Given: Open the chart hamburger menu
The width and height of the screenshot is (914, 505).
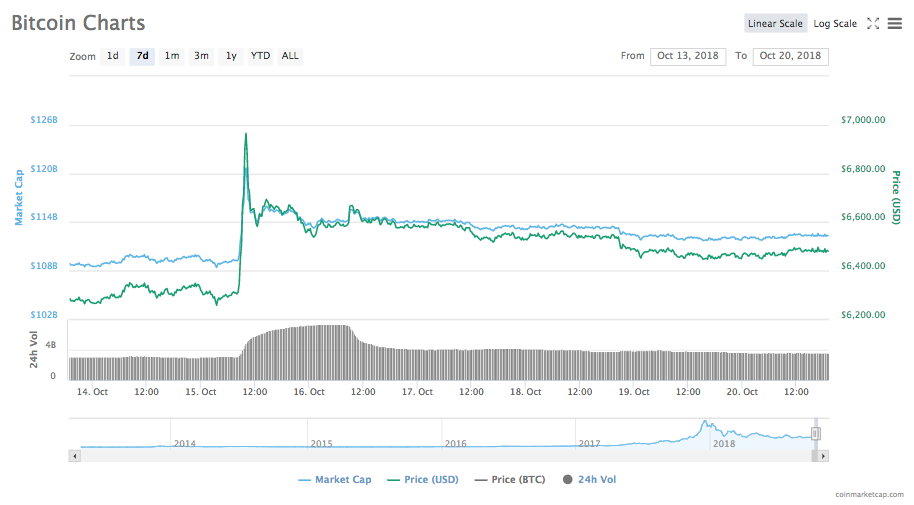Looking at the screenshot, I should click(x=895, y=23).
